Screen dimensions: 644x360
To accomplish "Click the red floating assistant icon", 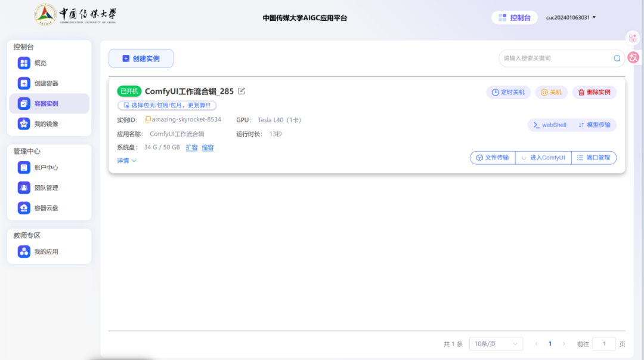I will [633, 57].
